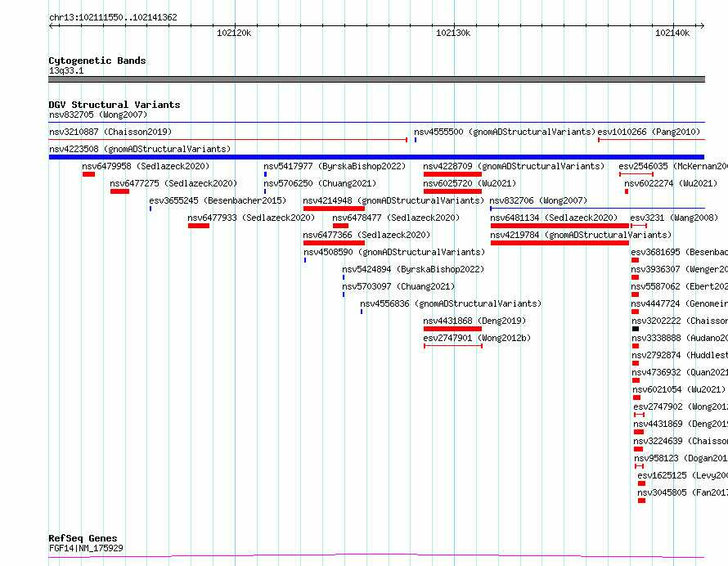Image resolution: width=728 pixels, height=566 pixels.
Task: Open the nsv6478477 (Sedlazeck2020) label
Action: 396,218
